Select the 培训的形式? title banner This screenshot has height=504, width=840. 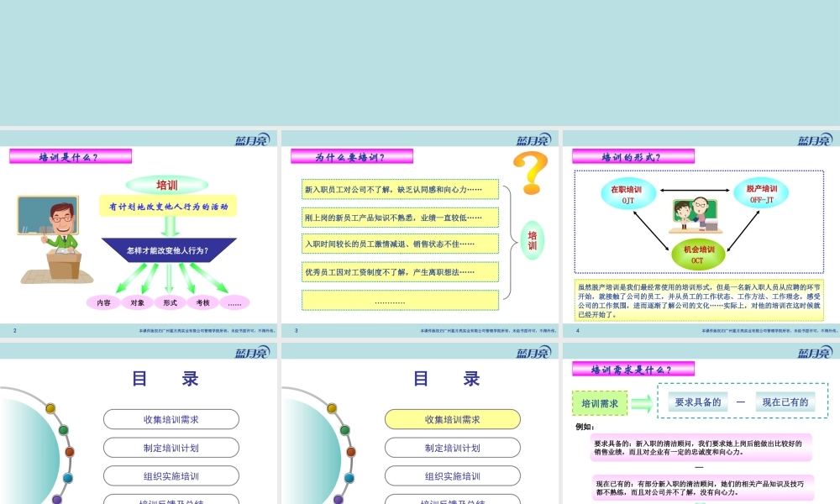(x=633, y=156)
